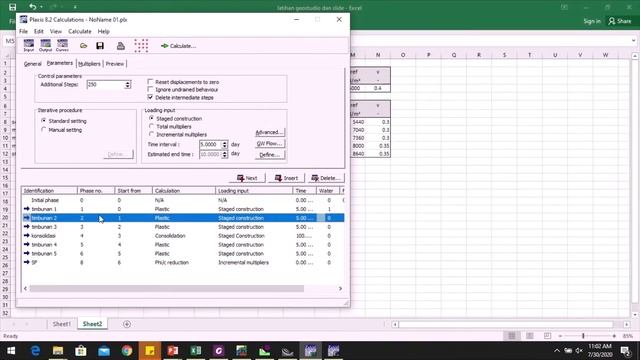
Task: Start the calculation with the Calculate button
Action: pos(178,46)
